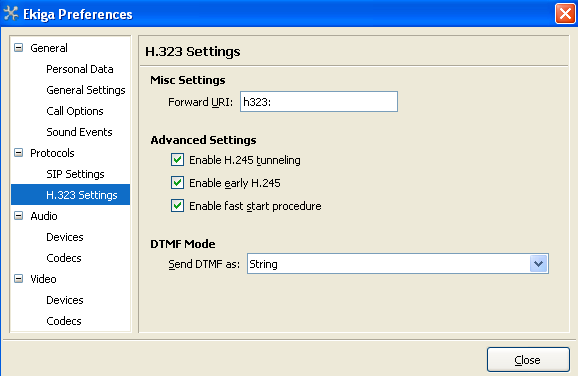Open Sound Events settings
Viewport: 578px width, 376px height.
pos(79,132)
